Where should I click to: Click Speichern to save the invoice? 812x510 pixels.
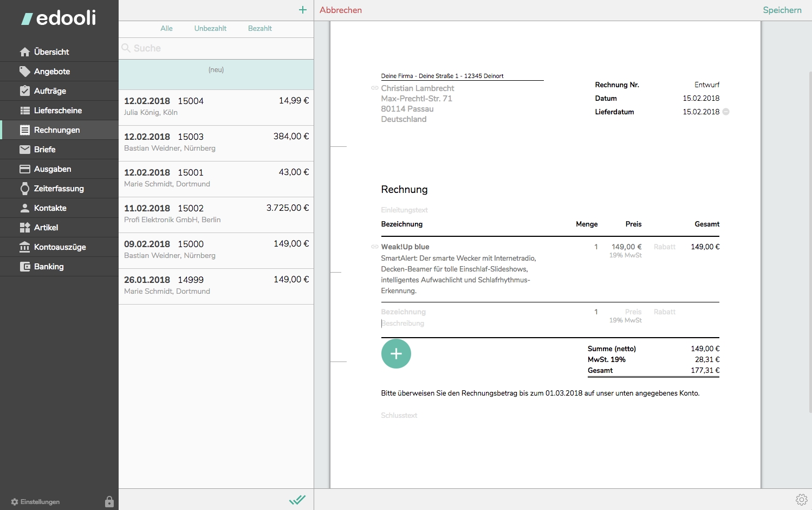[782, 10]
